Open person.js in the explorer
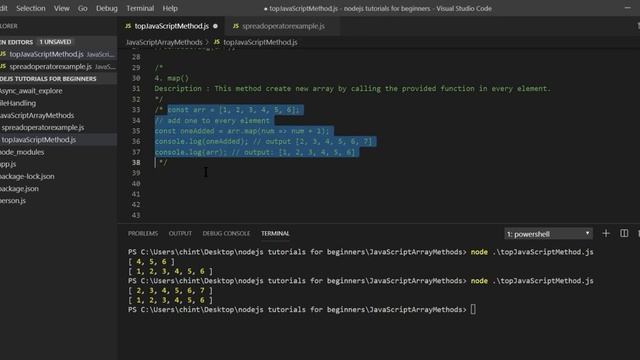The width and height of the screenshot is (640, 360). [58, 200]
